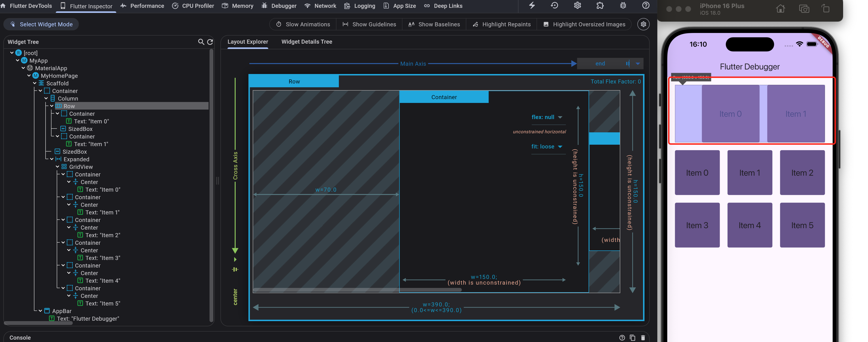Image resolution: width=868 pixels, height=342 pixels.
Task: Click the layout explorer horizontal scrollbar
Action: tap(357, 290)
